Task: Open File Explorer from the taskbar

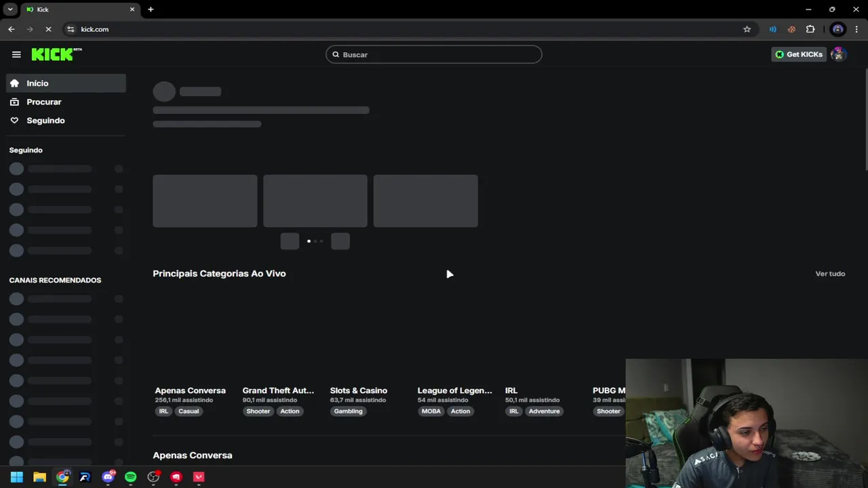Action: [39, 477]
